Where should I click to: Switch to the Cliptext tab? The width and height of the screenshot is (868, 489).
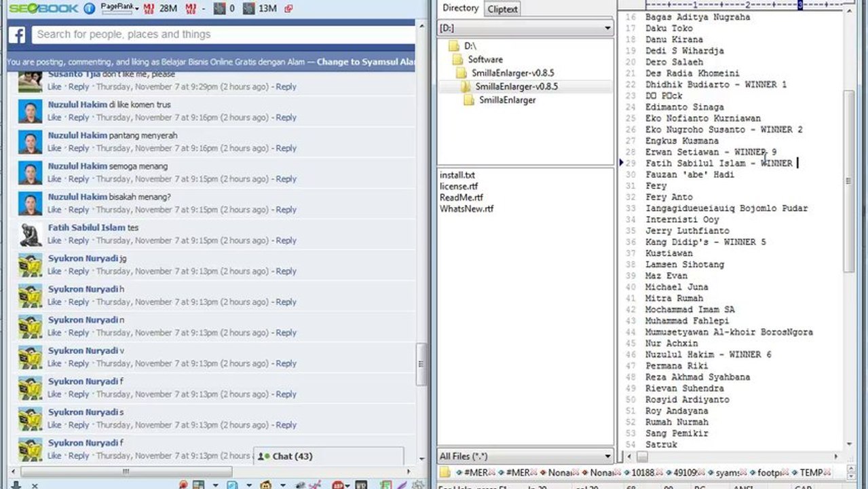[502, 9]
